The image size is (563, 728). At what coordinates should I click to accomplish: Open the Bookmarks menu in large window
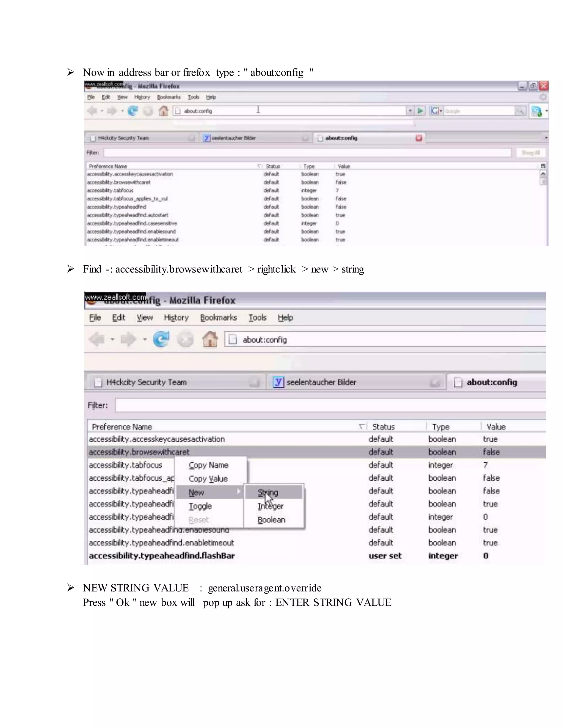[x=219, y=318]
